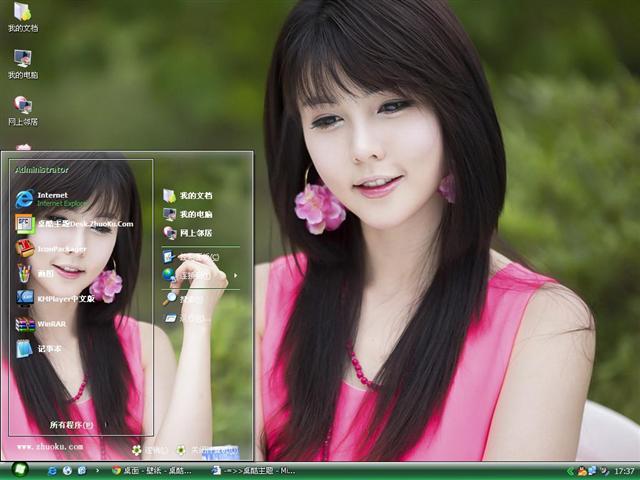Click the third quick launch icon
640x480 pixels.
[82, 471]
